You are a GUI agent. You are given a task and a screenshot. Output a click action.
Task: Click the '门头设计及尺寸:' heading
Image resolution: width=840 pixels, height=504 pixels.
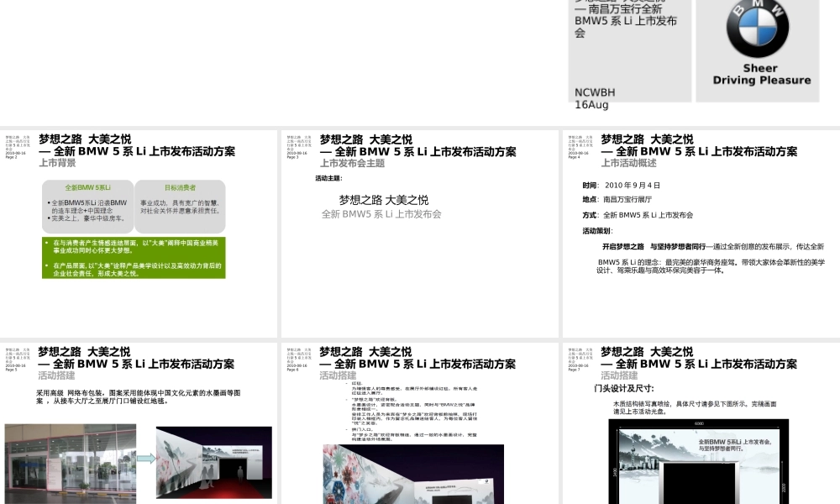pyautogui.click(x=624, y=388)
